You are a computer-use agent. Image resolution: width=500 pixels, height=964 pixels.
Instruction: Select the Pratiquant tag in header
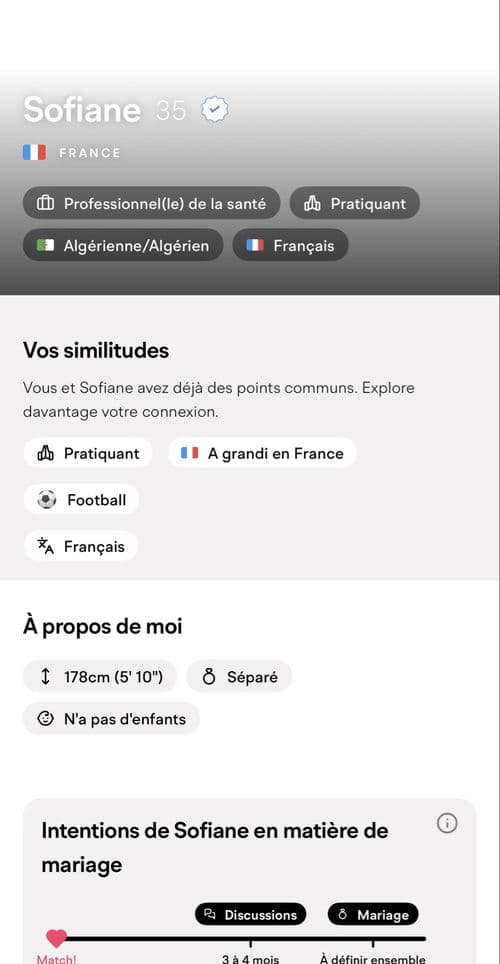[355, 203]
